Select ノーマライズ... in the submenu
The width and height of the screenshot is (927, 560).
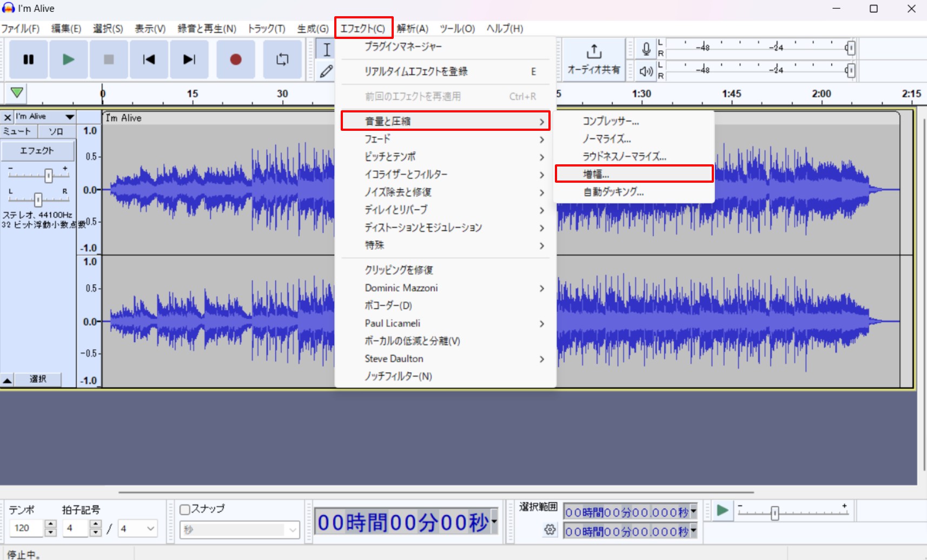634,139
